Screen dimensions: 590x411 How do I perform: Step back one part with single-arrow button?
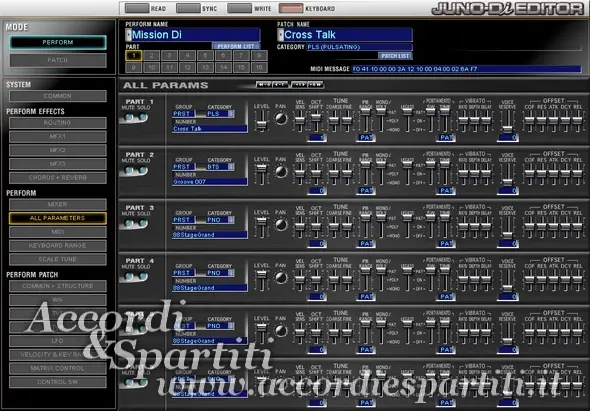pyautogui.click(x=280, y=85)
